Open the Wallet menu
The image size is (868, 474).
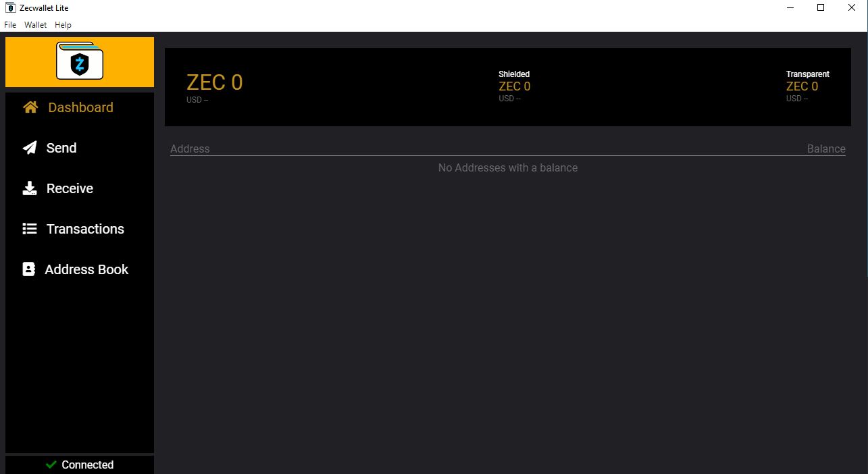[35, 25]
